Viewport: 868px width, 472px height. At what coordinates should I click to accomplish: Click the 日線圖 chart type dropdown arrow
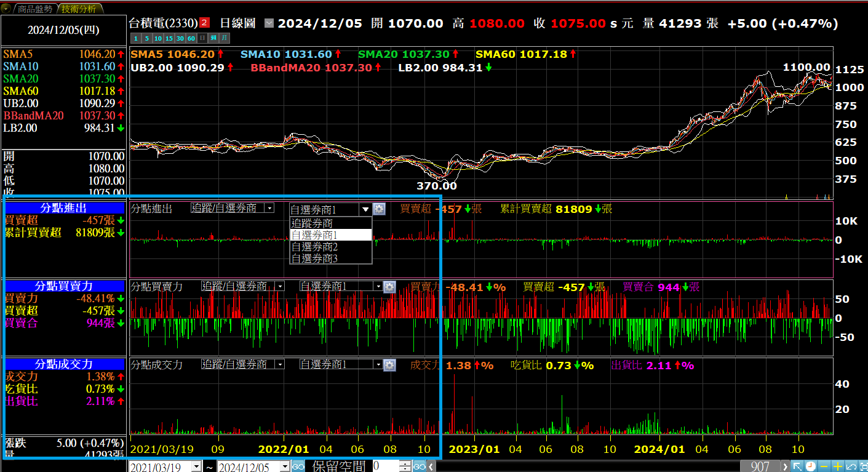pyautogui.click(x=269, y=23)
